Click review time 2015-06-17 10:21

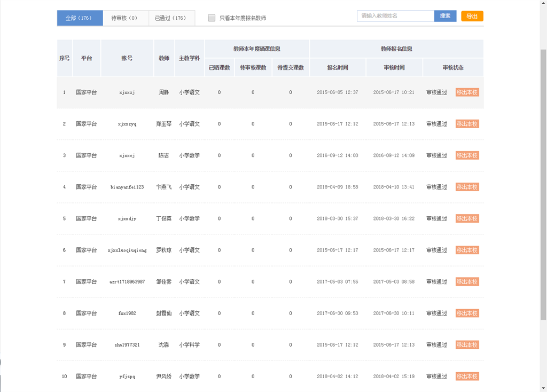click(394, 92)
